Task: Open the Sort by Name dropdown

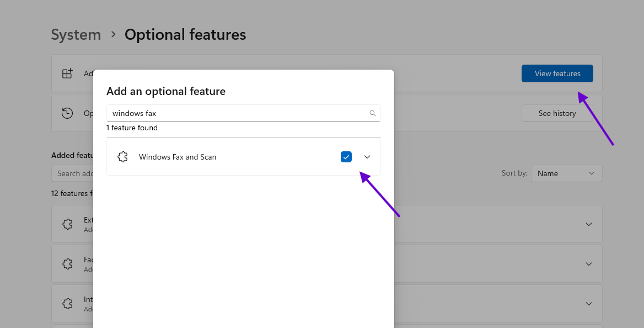Action: coord(566,173)
